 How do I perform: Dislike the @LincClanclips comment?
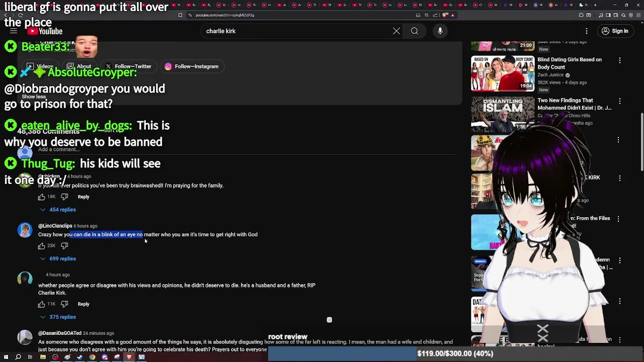click(64, 246)
